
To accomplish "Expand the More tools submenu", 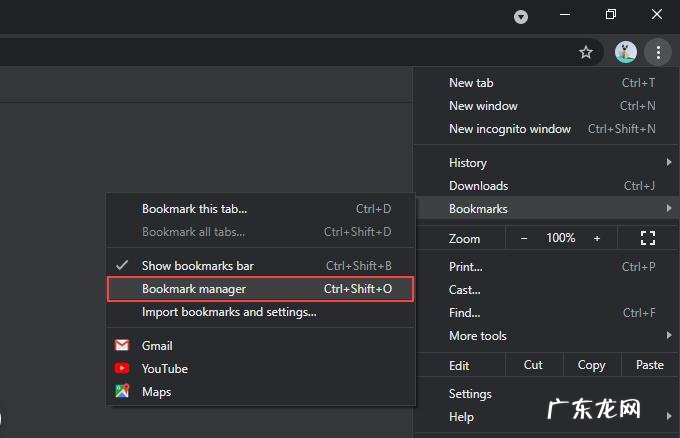I will pyautogui.click(x=478, y=336).
